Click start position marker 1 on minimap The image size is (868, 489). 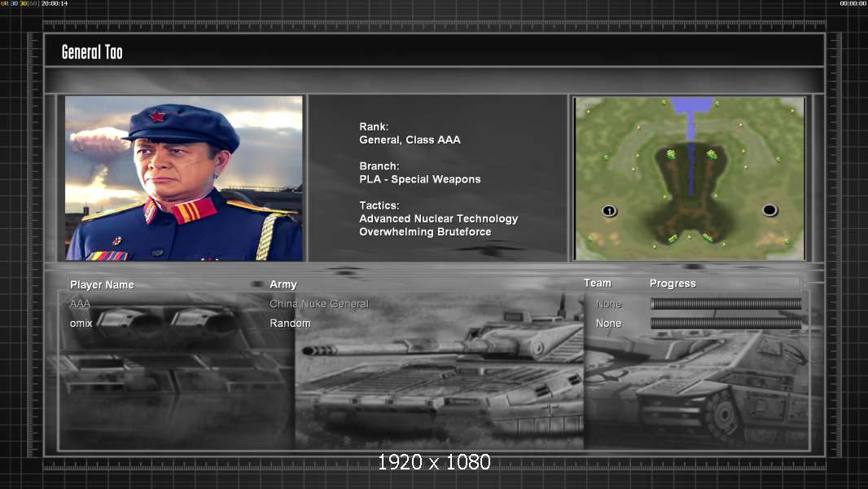(x=609, y=211)
